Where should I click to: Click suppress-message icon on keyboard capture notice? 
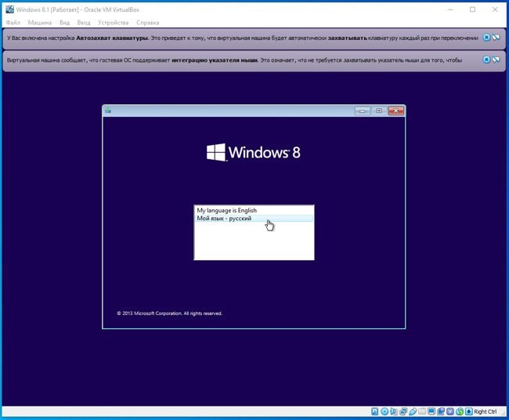(x=496, y=38)
